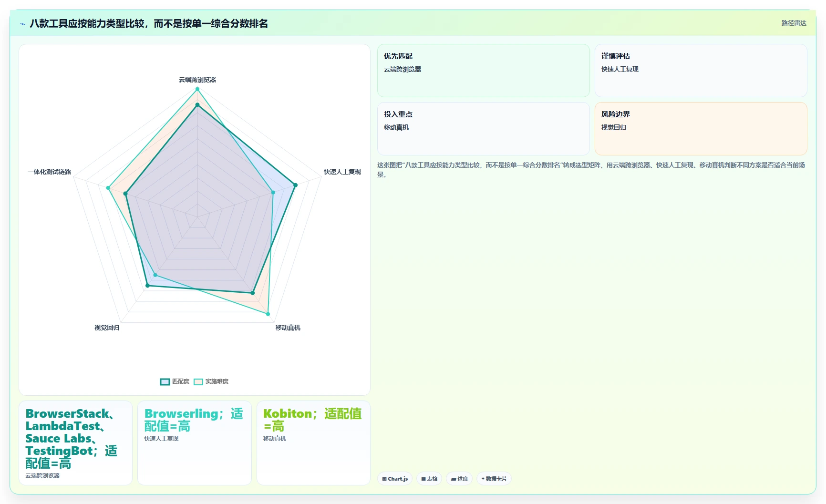The height and width of the screenshot is (504, 826).
Task: Open the 投入重点 card
Action: 484,129
